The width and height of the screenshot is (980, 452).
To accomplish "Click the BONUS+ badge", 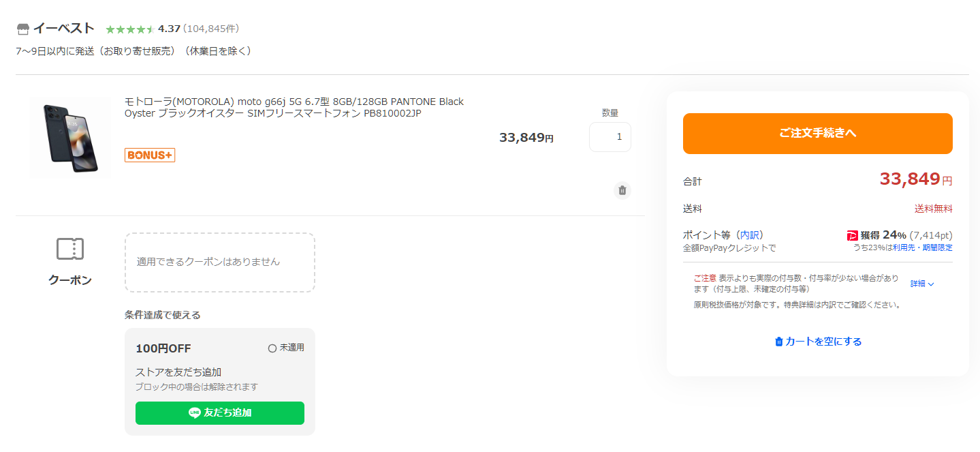I will [150, 155].
